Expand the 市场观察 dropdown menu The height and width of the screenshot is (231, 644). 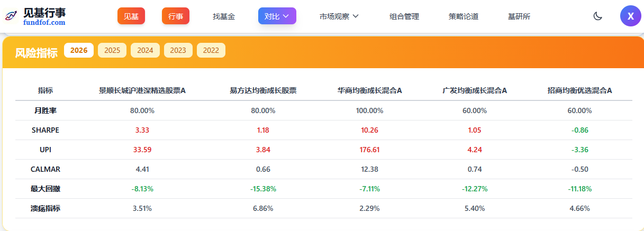(339, 16)
